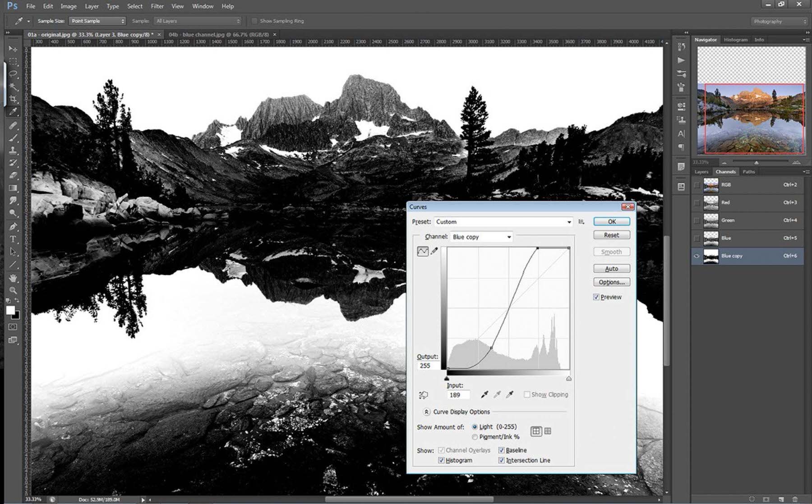Screen dimensions: 812x504
Task: Select the Type tool
Action: point(13,239)
